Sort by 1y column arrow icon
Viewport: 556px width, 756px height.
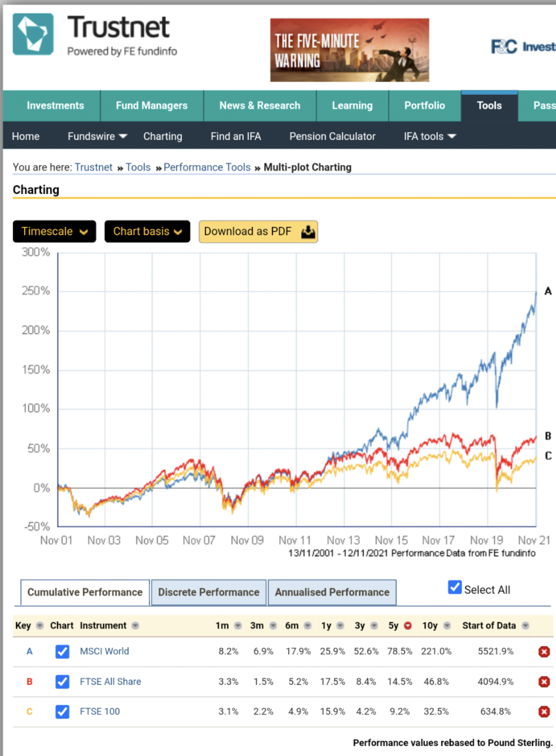click(x=341, y=625)
